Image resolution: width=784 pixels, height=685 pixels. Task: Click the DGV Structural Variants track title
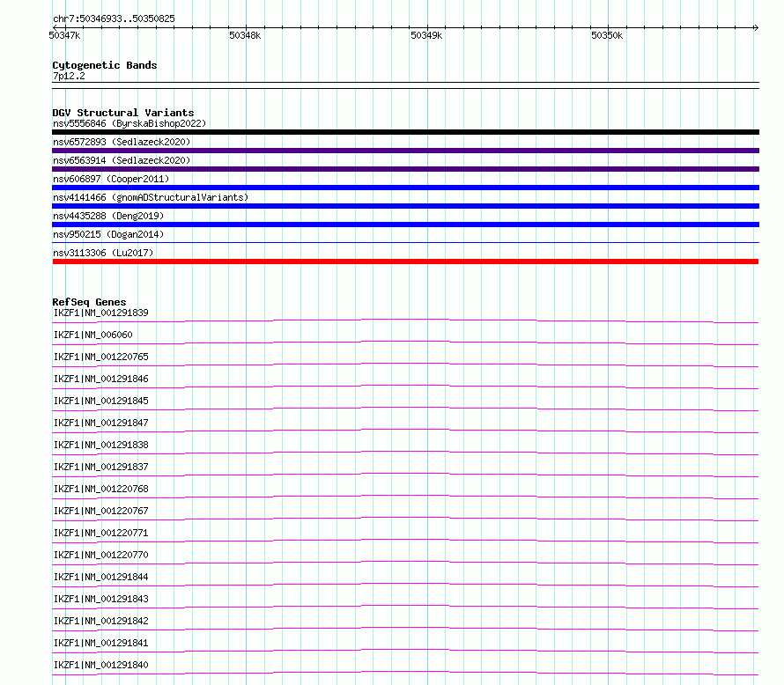pos(123,113)
